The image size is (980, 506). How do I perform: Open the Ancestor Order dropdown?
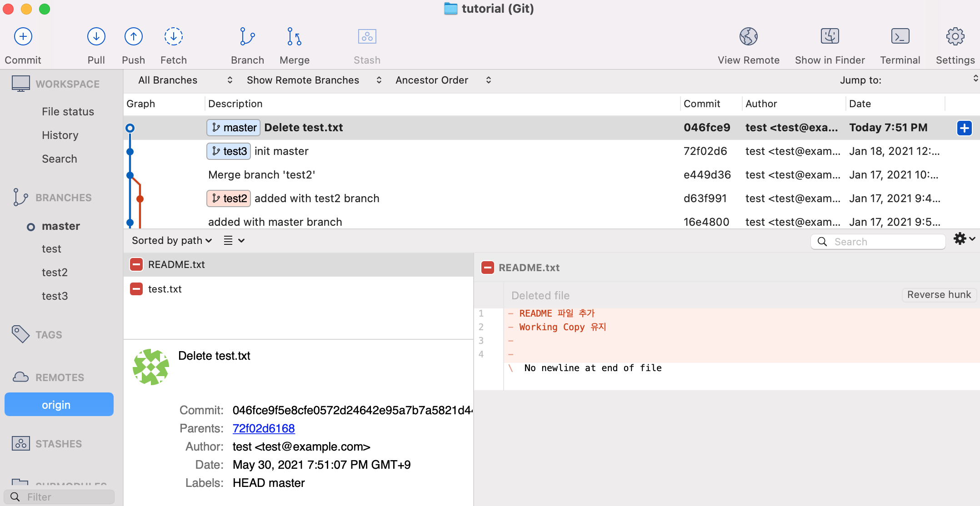coord(443,80)
